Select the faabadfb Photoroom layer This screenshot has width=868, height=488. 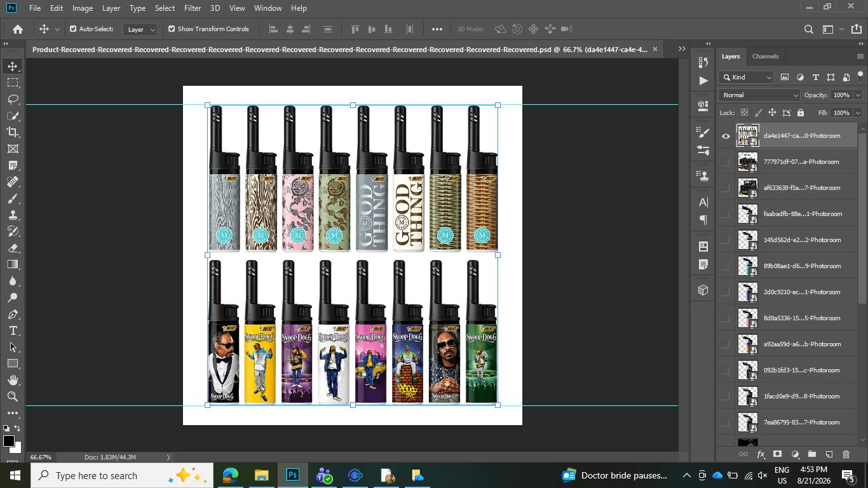(790, 214)
